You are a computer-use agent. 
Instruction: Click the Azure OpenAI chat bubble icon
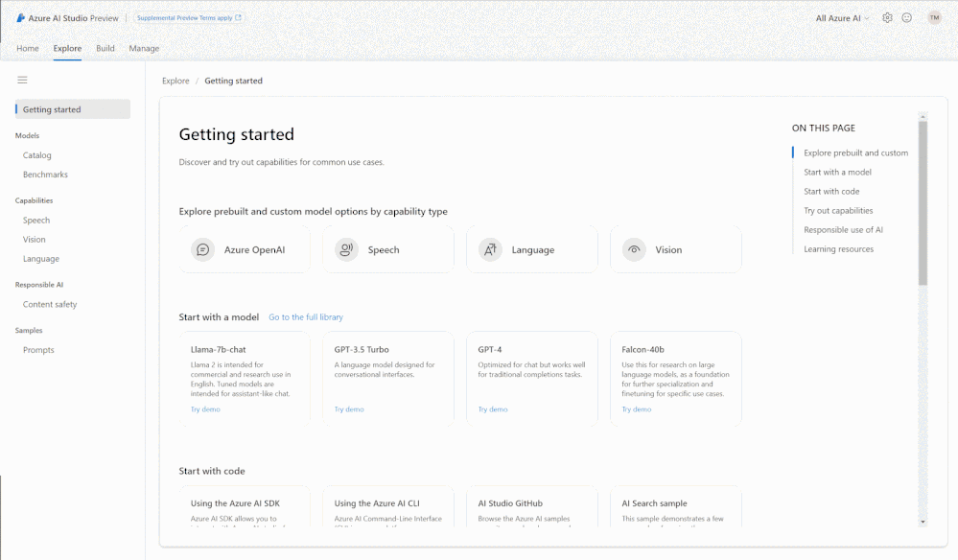tap(203, 250)
